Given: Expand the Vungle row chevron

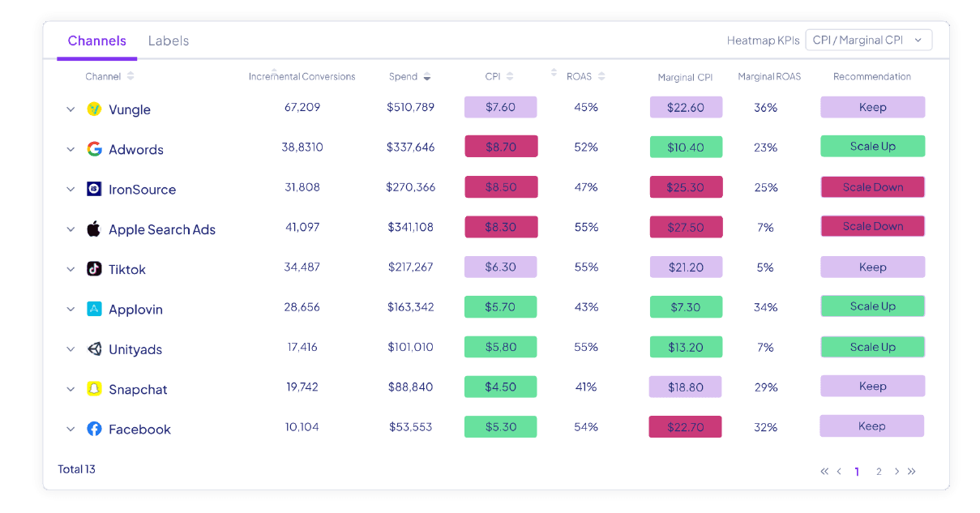Looking at the screenshot, I should (71, 109).
